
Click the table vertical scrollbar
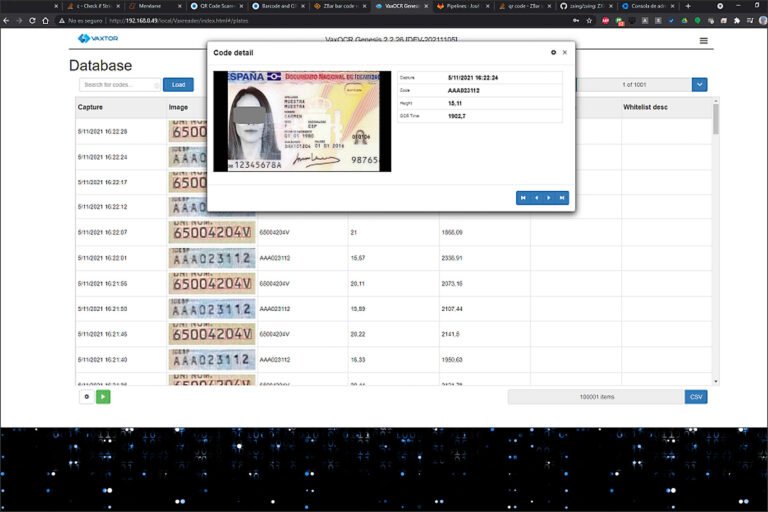[x=716, y=119]
